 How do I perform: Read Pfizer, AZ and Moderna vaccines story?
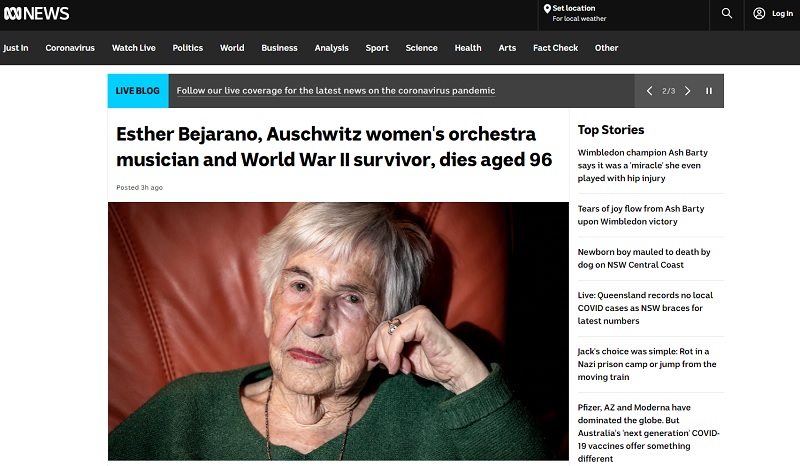coord(648,433)
